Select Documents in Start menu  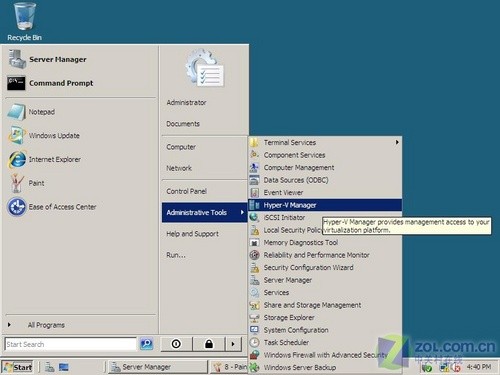pyautogui.click(x=204, y=124)
